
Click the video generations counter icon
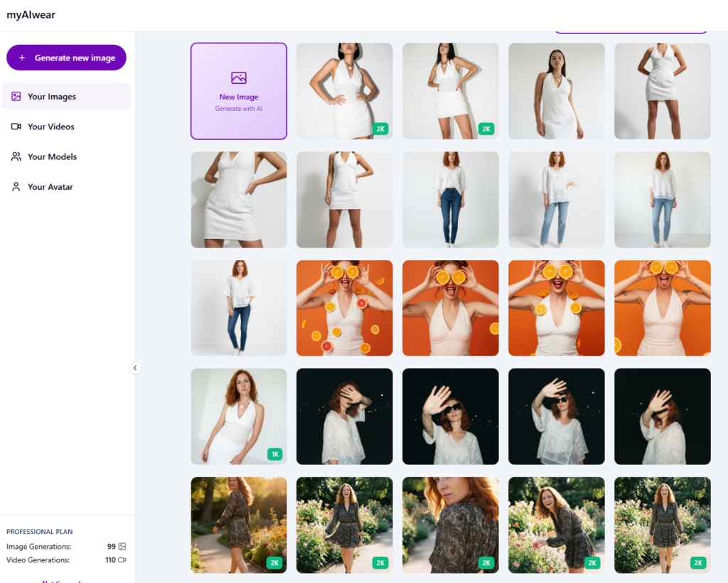coord(122,560)
